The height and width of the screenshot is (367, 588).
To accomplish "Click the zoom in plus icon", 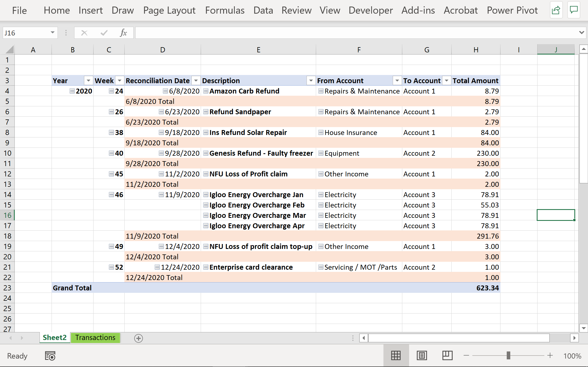I will tap(550, 356).
